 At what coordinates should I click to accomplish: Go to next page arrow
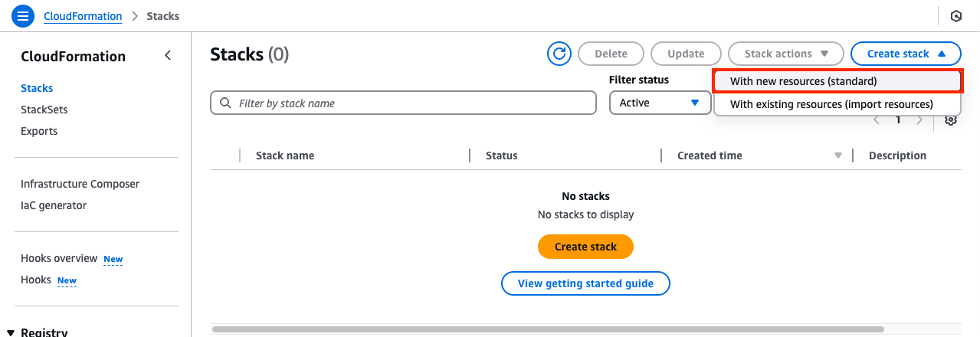point(919,120)
